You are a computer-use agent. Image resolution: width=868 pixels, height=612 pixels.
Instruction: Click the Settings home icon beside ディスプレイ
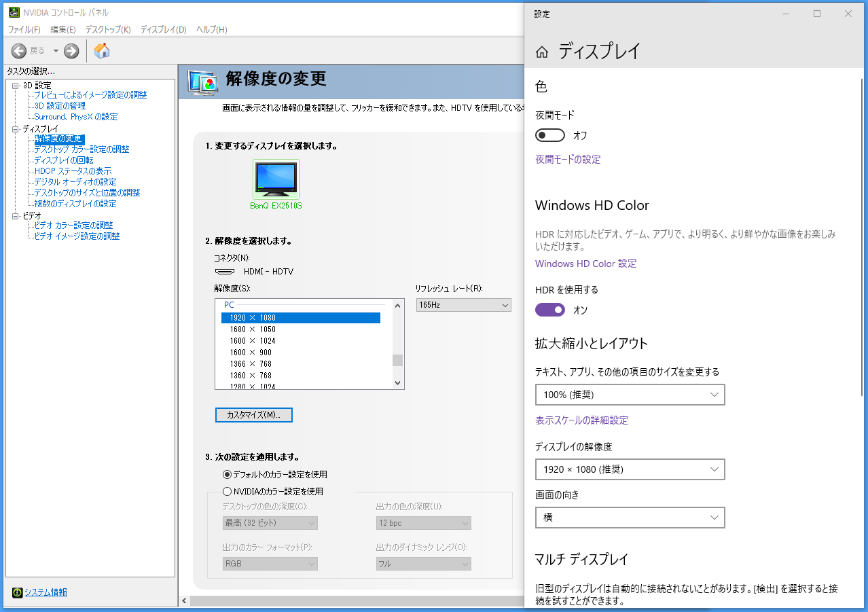click(x=542, y=52)
